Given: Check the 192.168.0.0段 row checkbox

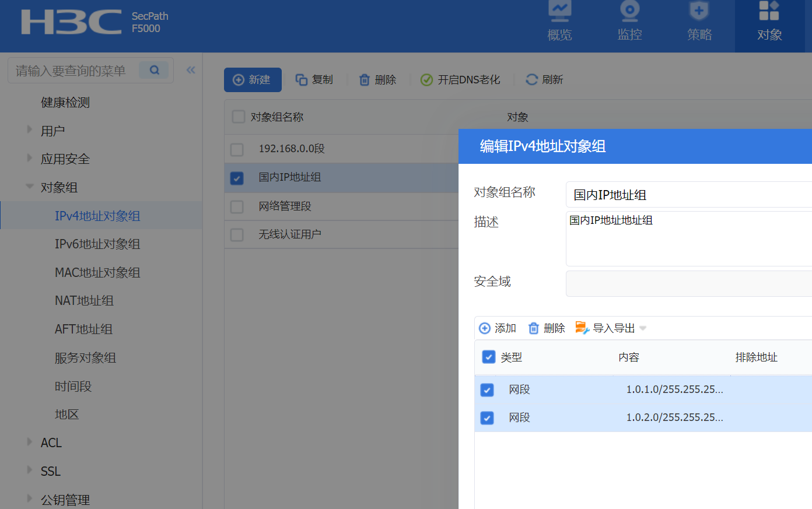Looking at the screenshot, I should (x=237, y=149).
